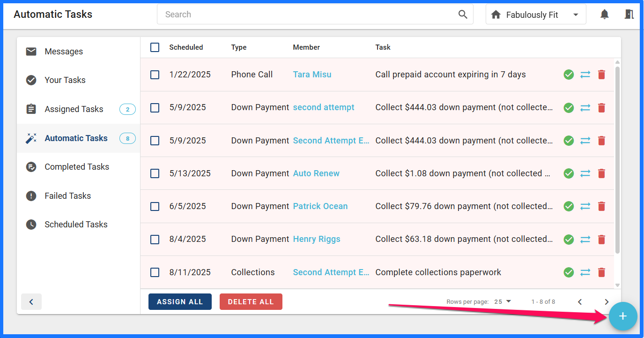Screen dimensions: 644x338
Task: Go to the previous page arrow
Action: point(580,302)
